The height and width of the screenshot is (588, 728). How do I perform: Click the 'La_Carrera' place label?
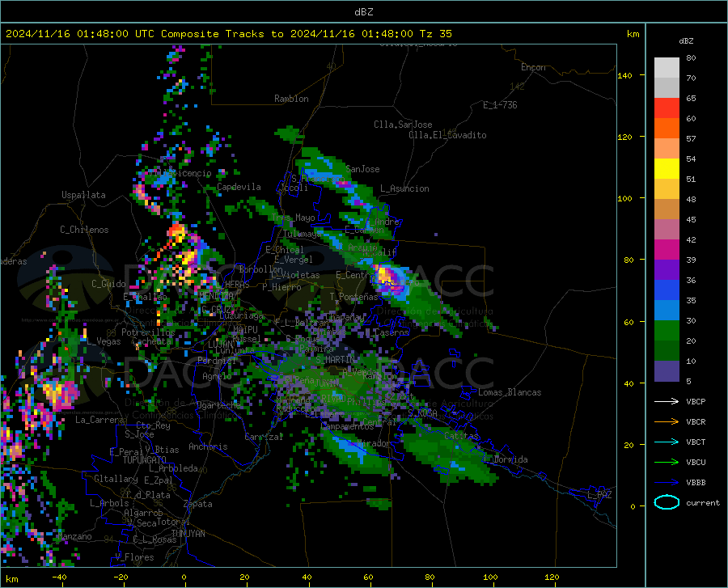pyautogui.click(x=99, y=420)
